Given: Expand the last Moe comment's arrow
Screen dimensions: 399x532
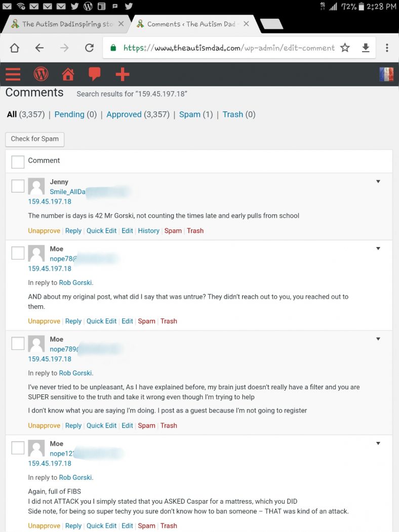Looking at the screenshot, I should [x=378, y=444].
